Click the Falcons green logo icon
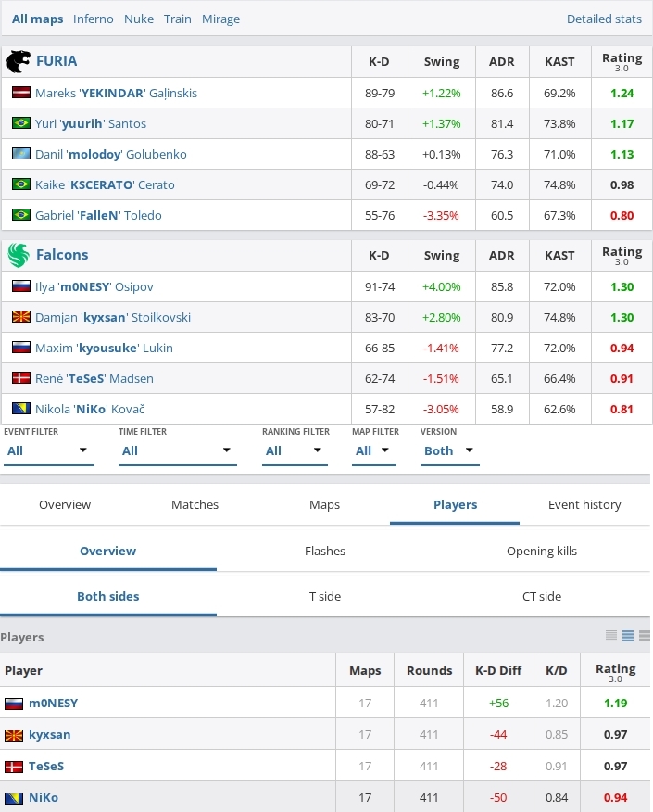653x812 pixels. (19, 255)
